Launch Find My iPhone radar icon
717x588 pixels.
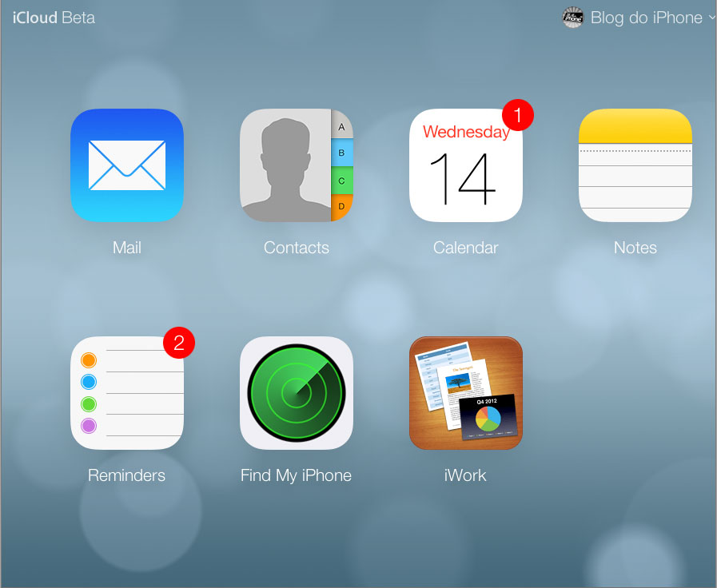tap(297, 393)
